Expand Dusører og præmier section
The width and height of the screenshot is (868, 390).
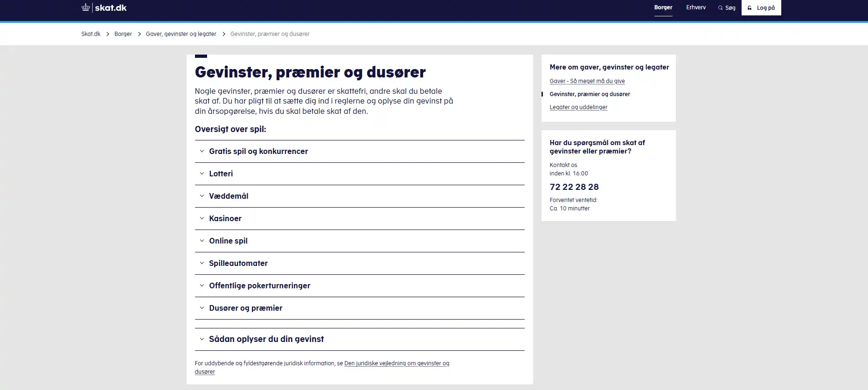(x=360, y=308)
